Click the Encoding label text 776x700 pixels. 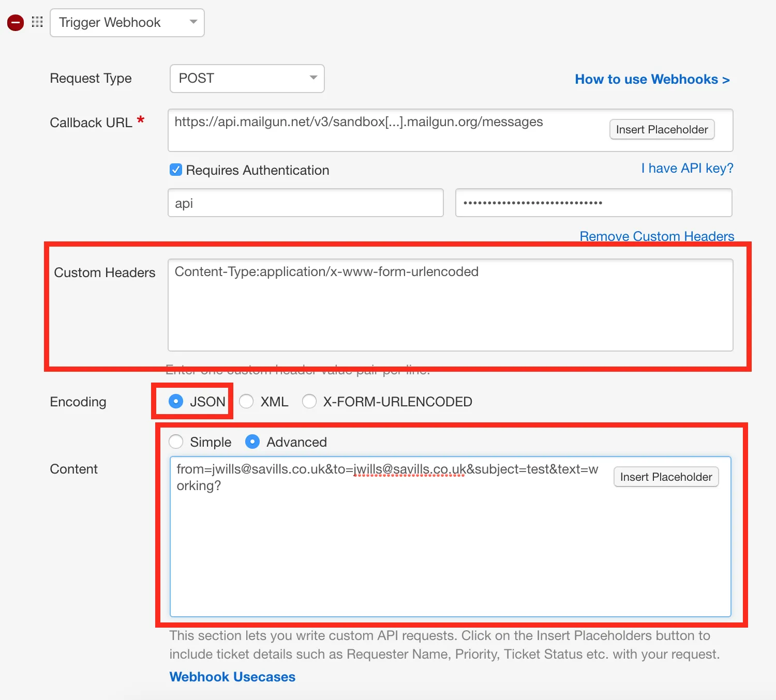78,402
